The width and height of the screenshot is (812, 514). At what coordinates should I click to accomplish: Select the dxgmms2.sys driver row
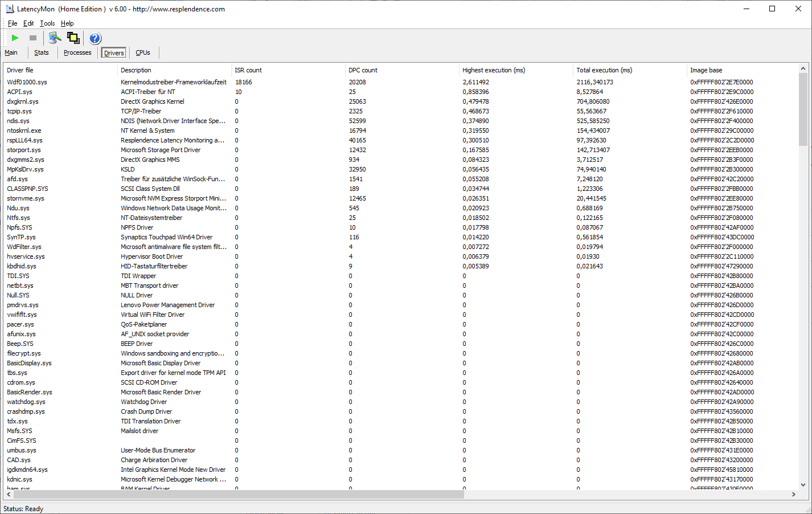tap(401, 160)
